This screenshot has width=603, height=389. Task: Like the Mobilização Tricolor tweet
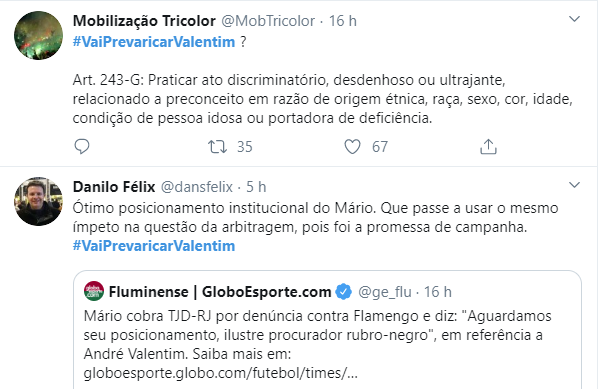(x=352, y=146)
